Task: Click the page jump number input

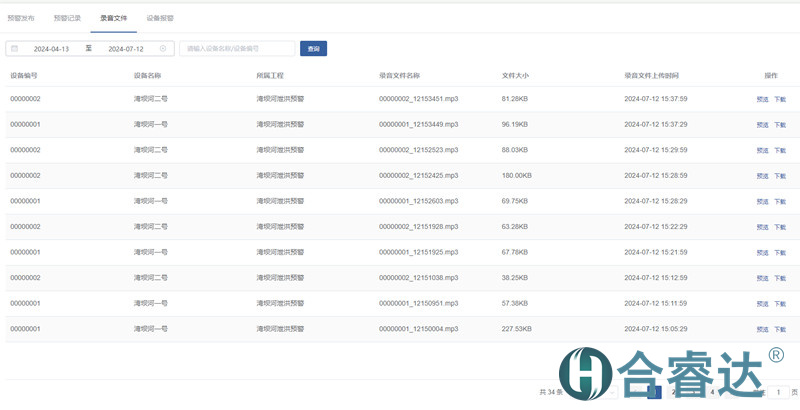Action: point(778,392)
